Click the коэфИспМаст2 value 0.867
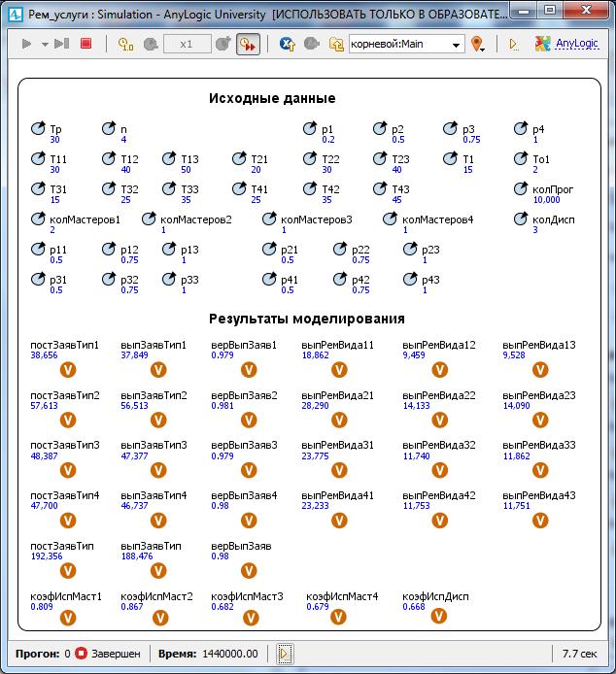 point(131,607)
